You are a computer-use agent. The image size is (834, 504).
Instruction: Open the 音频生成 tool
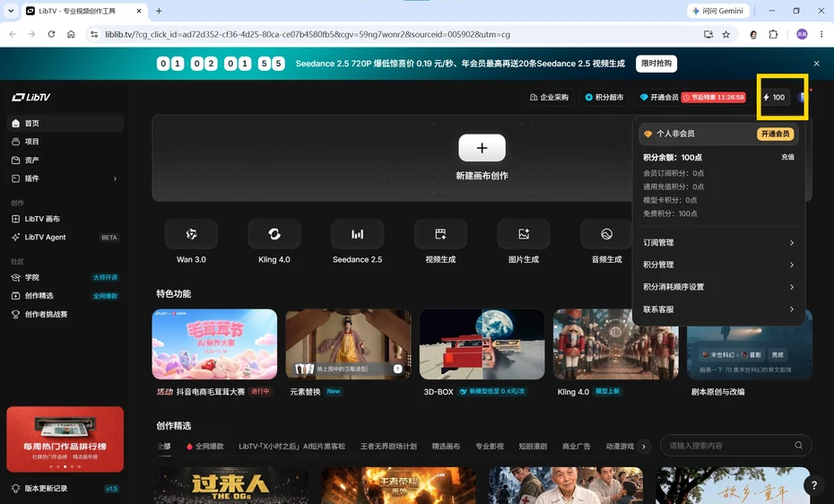(x=606, y=234)
